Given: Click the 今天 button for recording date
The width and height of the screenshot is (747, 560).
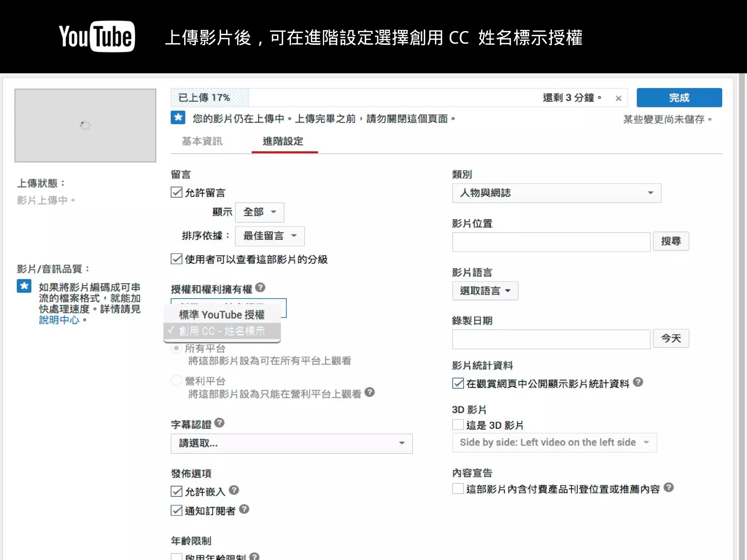Looking at the screenshot, I should tap(671, 338).
